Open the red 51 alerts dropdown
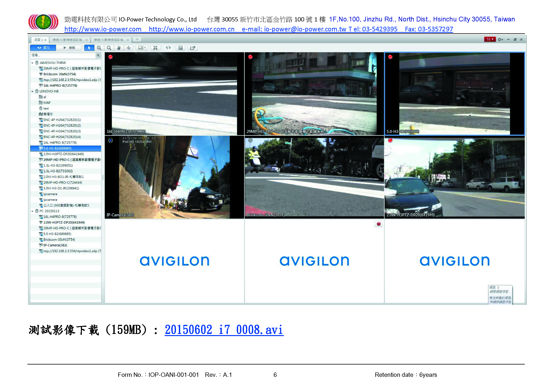The image size is (555, 392). [x=490, y=39]
